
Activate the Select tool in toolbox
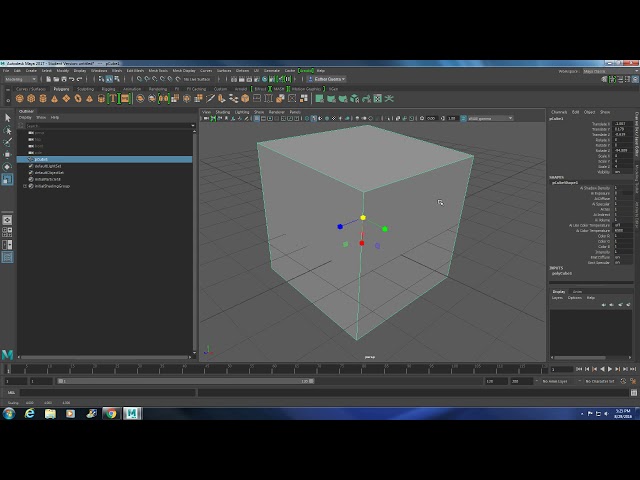click(7, 118)
